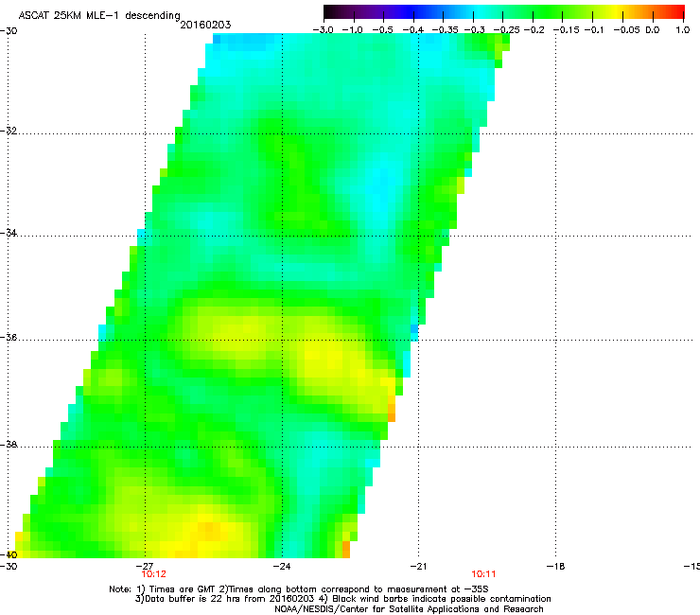Click the 1.0 colorbar label
The height and width of the screenshot is (615, 700).
pyautogui.click(x=683, y=30)
